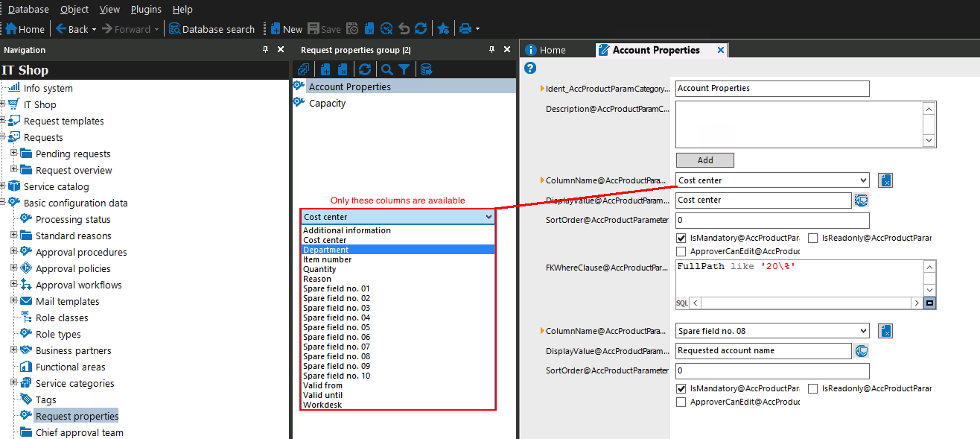Pin the Request properties group panel
The image size is (980, 439).
tap(491, 49)
